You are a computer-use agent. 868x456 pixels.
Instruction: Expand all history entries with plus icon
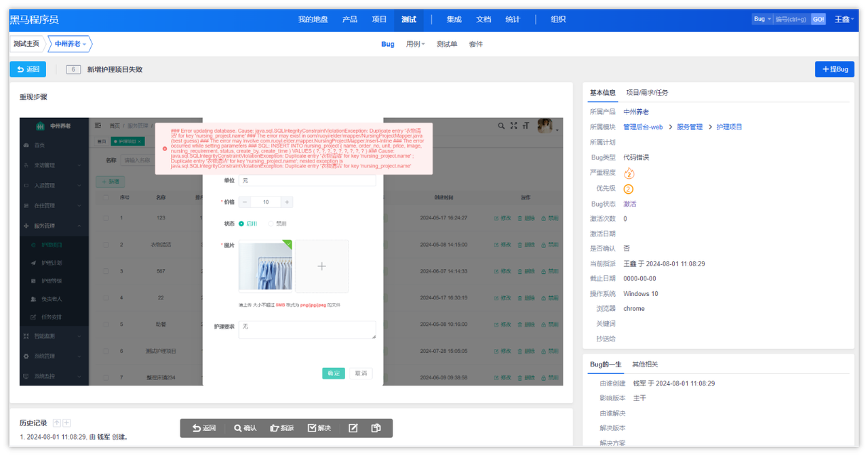click(66, 423)
